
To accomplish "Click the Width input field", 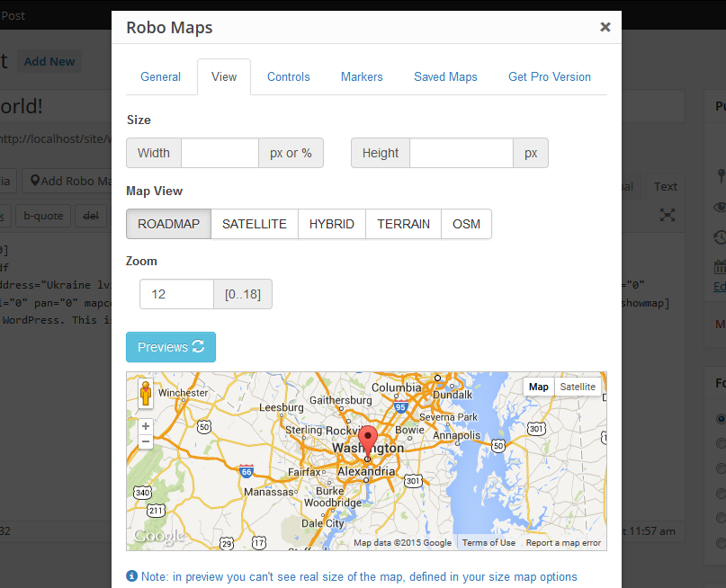I will pos(220,153).
